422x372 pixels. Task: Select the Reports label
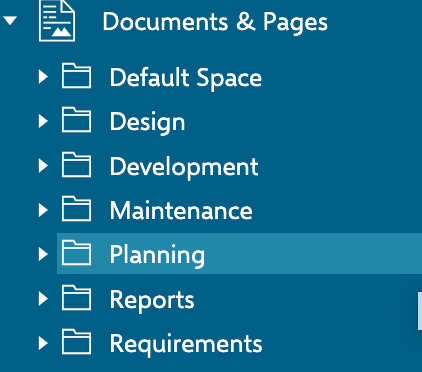point(152,301)
